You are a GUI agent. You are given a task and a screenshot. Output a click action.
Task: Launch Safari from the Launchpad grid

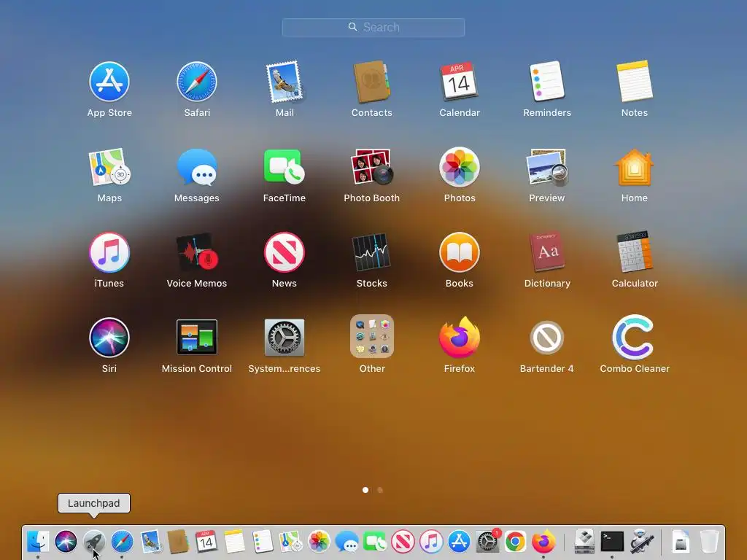tap(197, 82)
